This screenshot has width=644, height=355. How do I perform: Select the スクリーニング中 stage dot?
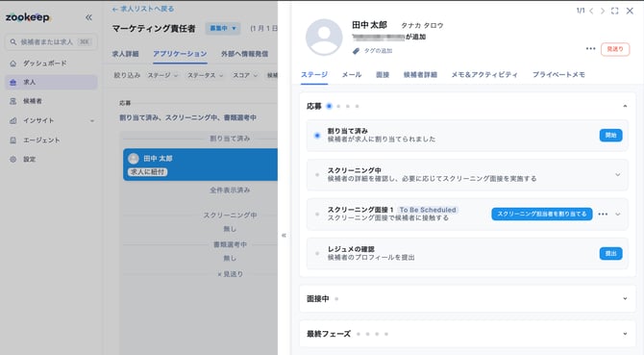tap(317, 175)
